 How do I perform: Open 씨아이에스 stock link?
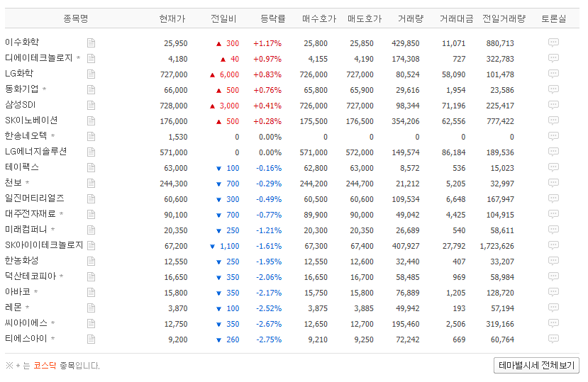(x=26, y=323)
